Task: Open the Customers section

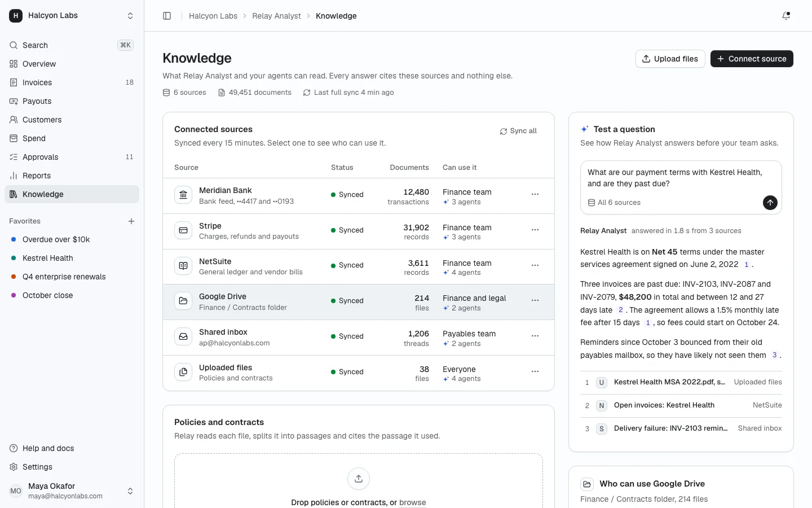Action: click(72, 120)
